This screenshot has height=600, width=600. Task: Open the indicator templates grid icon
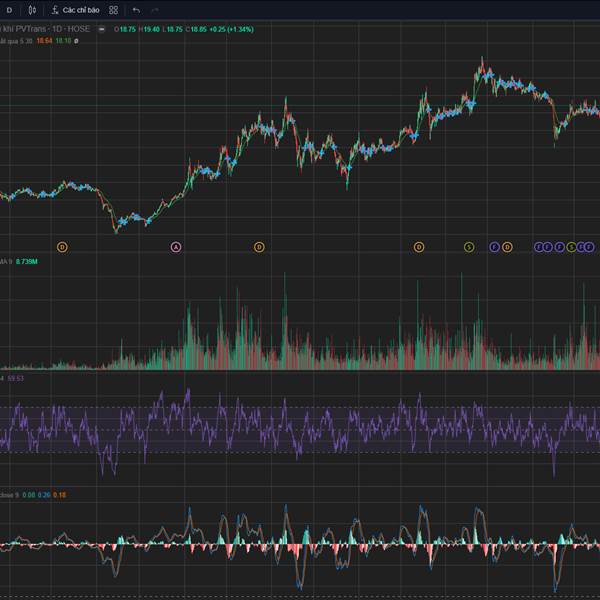(113, 10)
